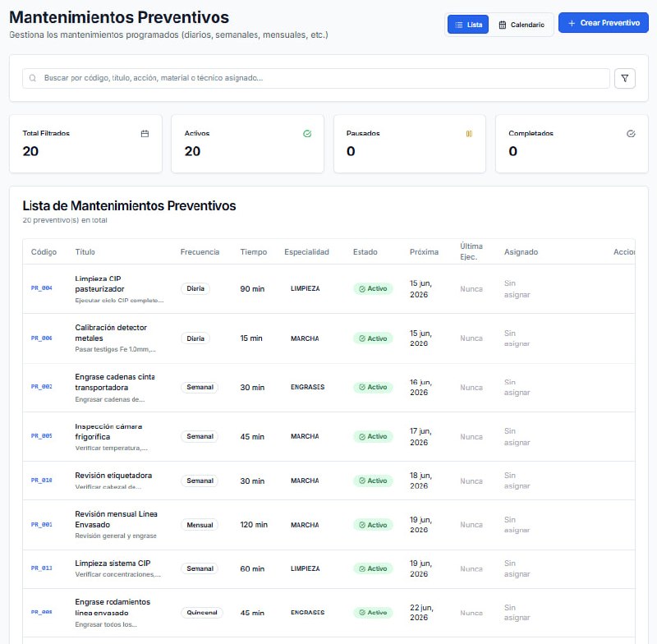Open preventive code PR_010
This screenshot has height=644, width=657.
42,481
